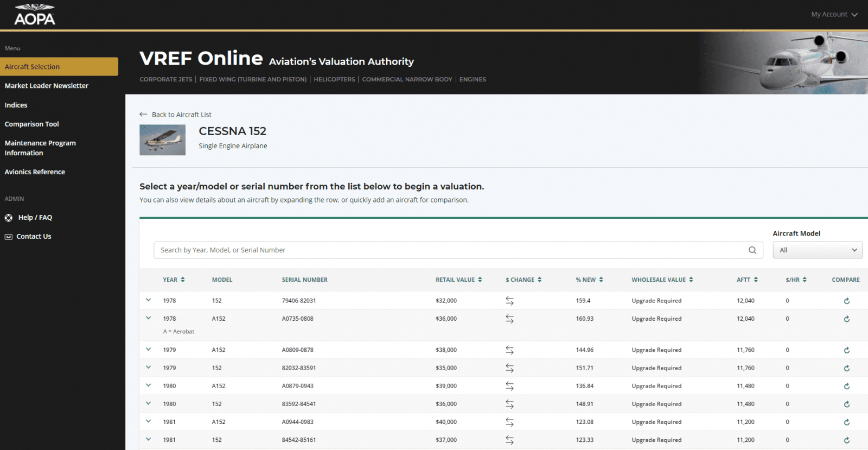This screenshot has height=450, width=868.
Task: Click compare icon for 1979 A152 row
Action: (x=846, y=350)
